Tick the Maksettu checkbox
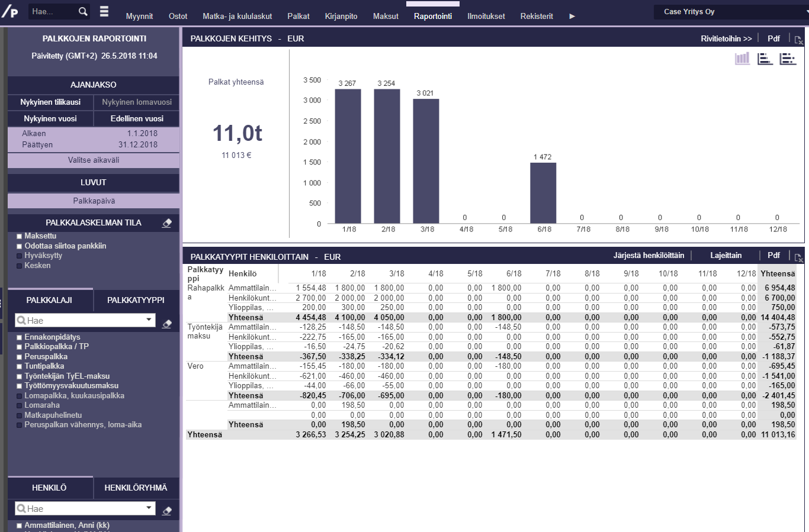Screen dimensions: 809x532 [x=20, y=236]
